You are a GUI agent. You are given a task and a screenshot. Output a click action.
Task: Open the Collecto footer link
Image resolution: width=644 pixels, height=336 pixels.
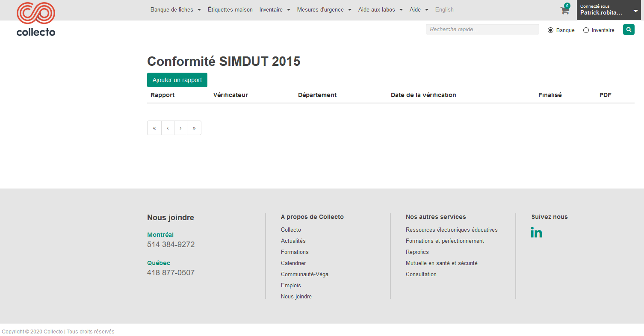click(x=291, y=230)
